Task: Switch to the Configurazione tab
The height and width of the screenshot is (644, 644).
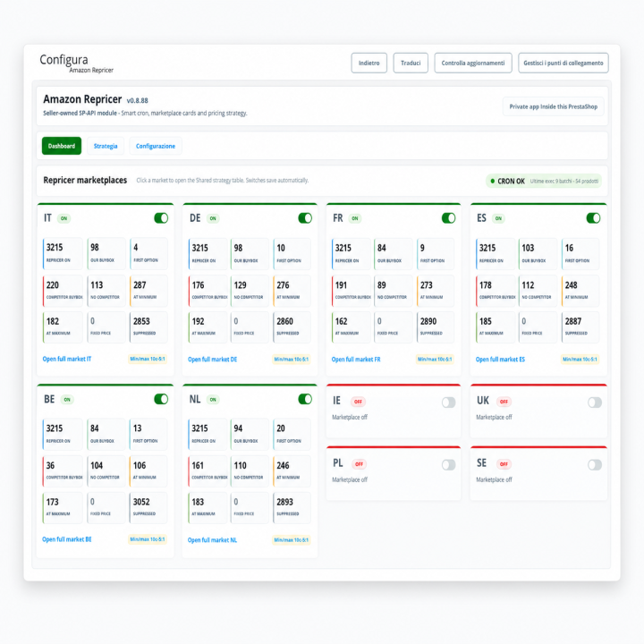Action: point(156,146)
